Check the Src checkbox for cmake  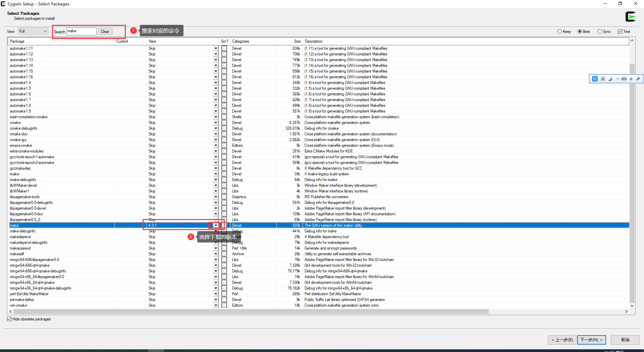click(x=224, y=123)
